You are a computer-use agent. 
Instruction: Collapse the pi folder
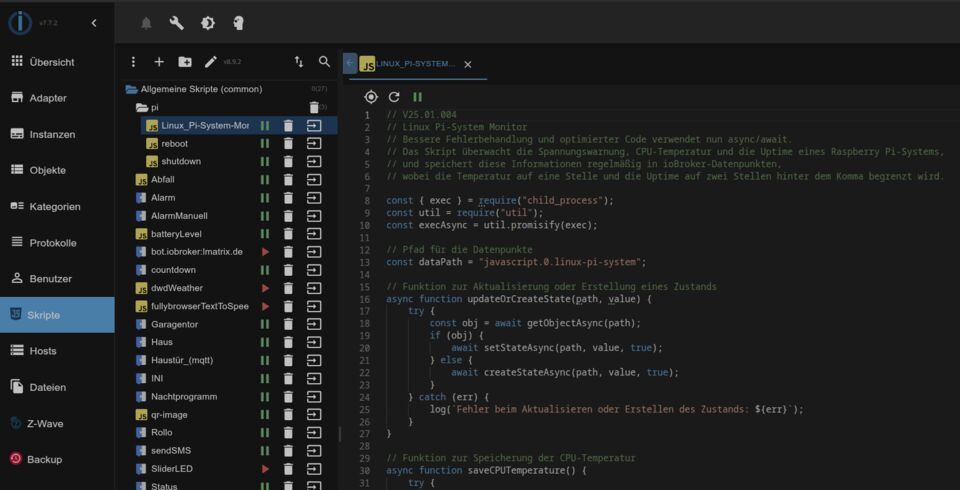pos(141,107)
